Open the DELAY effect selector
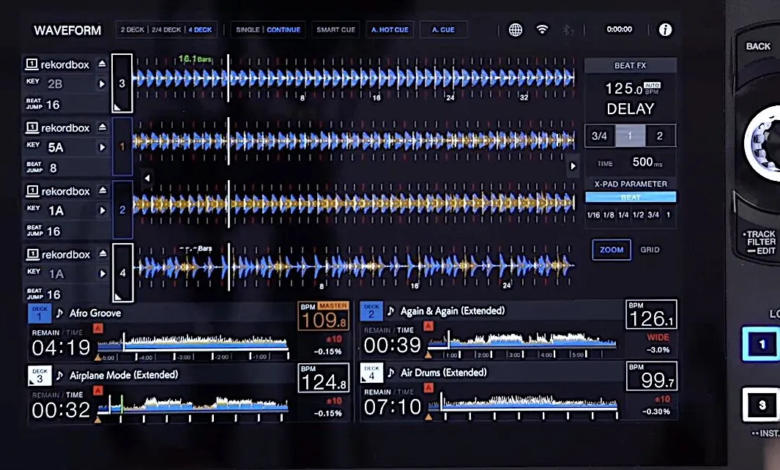The image size is (780, 470). pos(630,109)
